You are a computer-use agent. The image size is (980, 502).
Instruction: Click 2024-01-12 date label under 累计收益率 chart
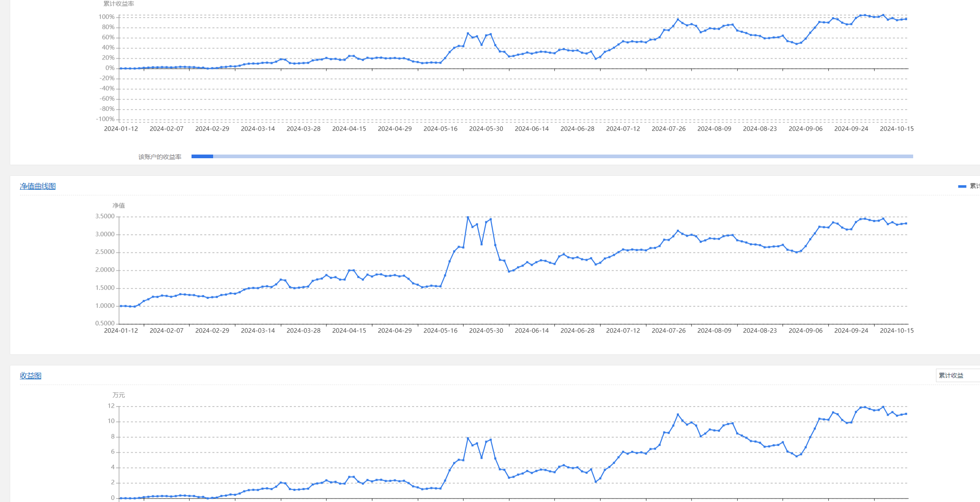click(121, 129)
